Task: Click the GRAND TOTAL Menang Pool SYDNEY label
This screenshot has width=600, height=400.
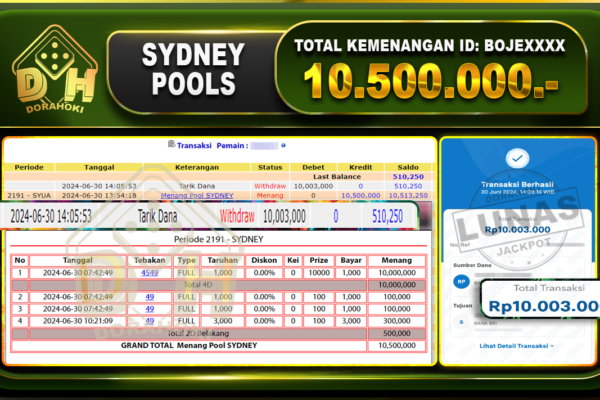Action: (189, 345)
